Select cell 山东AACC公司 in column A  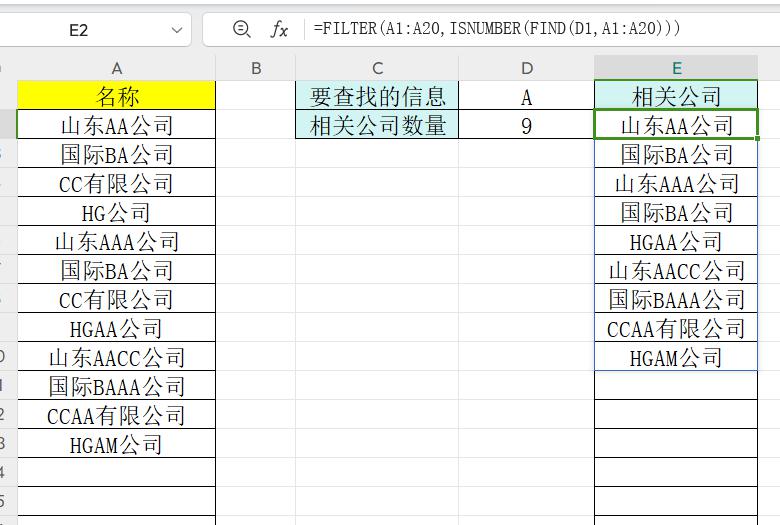[x=116, y=356]
